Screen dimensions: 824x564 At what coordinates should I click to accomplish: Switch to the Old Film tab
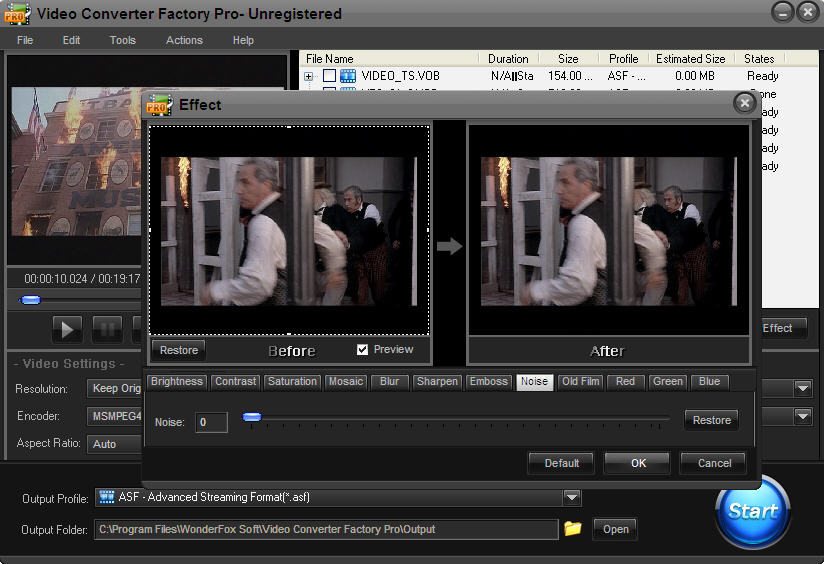(x=580, y=382)
